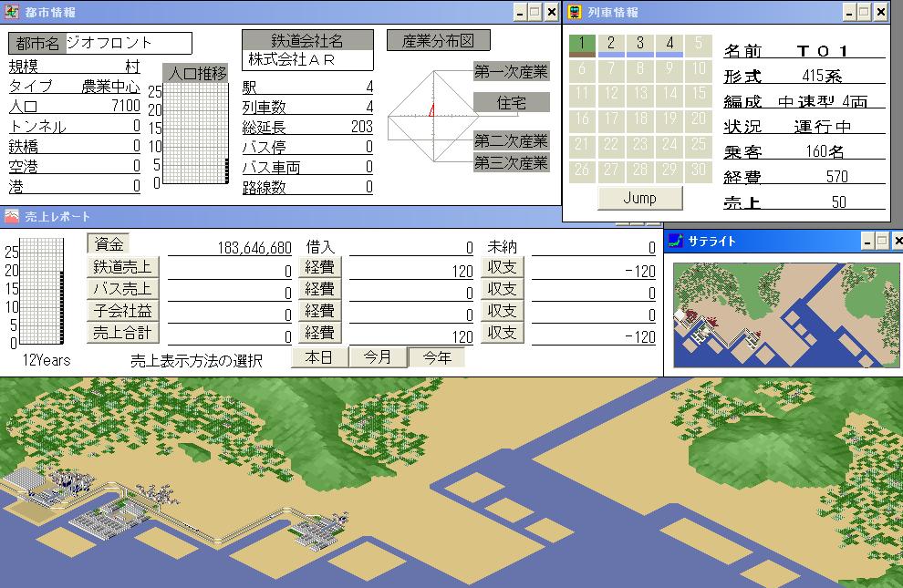Click the 第一次産業 label
This screenshot has height=588, width=903.
coord(511,71)
